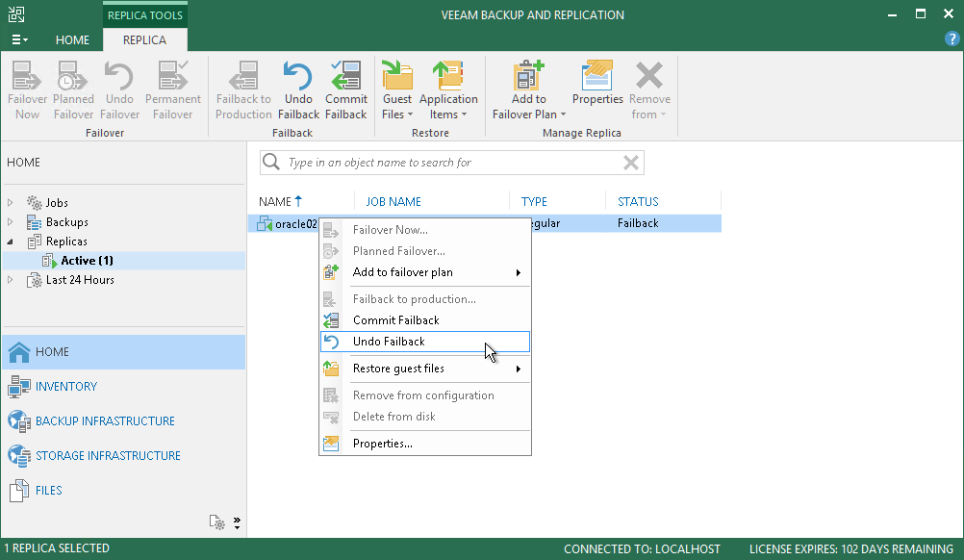Select Replicas in the navigation tree
Screen dimensions: 964x560
[x=66, y=242]
